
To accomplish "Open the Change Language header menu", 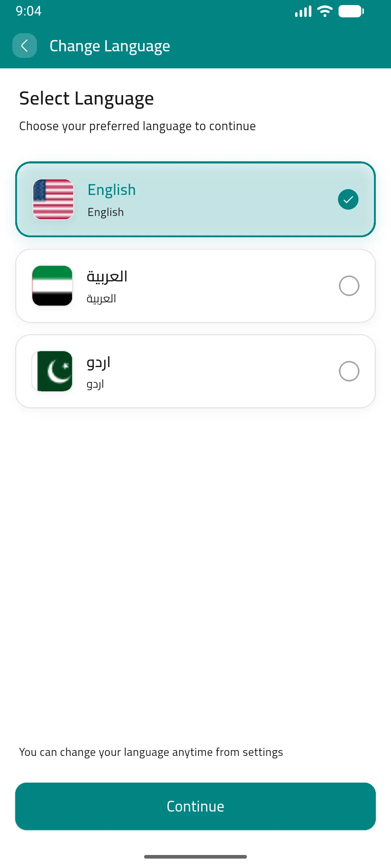I will pos(109,46).
